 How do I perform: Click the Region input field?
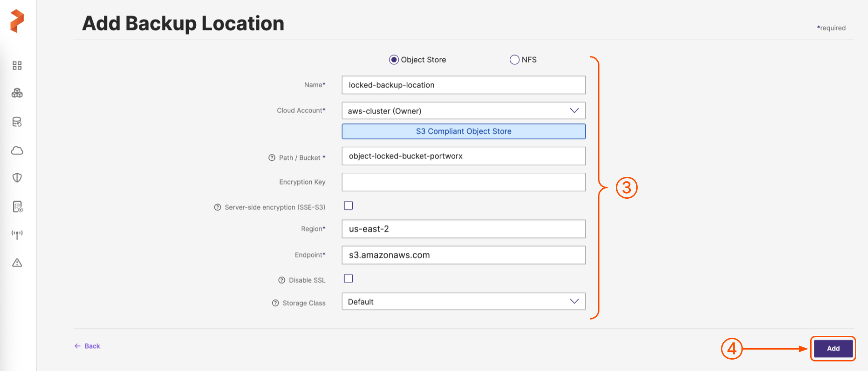(x=463, y=229)
